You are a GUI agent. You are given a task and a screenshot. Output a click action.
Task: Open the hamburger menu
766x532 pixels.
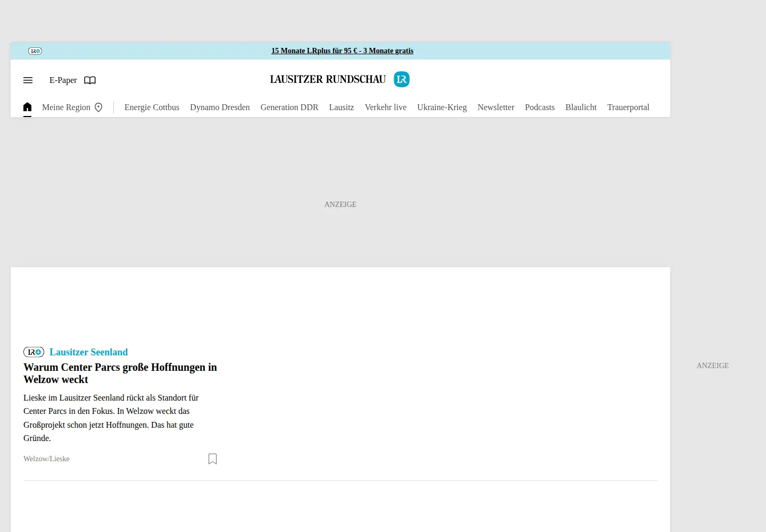[28, 80]
